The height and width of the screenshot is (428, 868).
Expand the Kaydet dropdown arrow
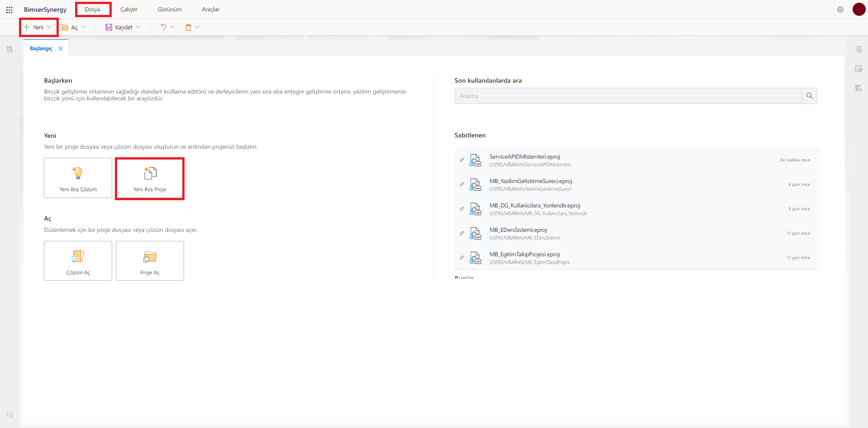(x=138, y=27)
